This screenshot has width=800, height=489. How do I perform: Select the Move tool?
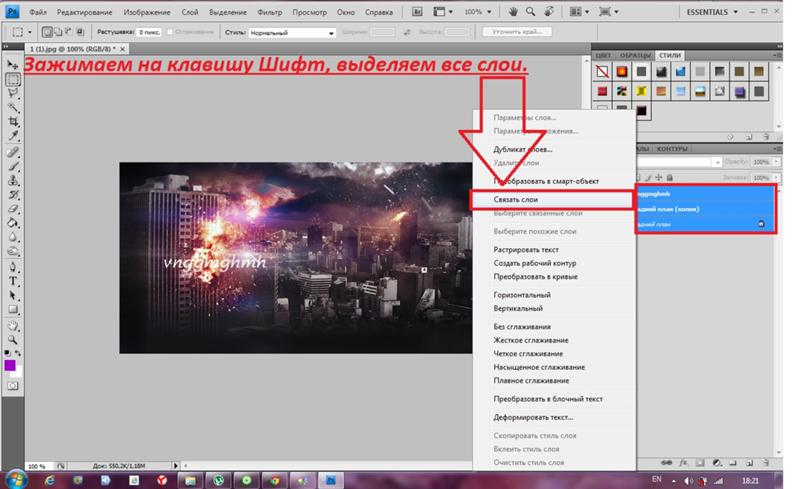click(13, 64)
